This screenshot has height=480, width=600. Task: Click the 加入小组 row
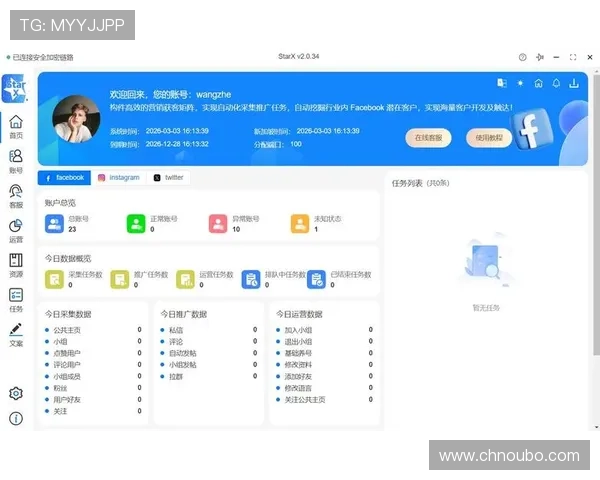pos(324,330)
